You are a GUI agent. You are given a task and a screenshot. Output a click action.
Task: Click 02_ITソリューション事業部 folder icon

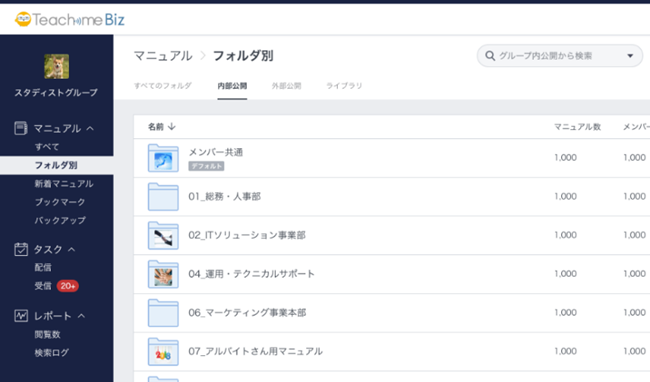click(x=163, y=235)
